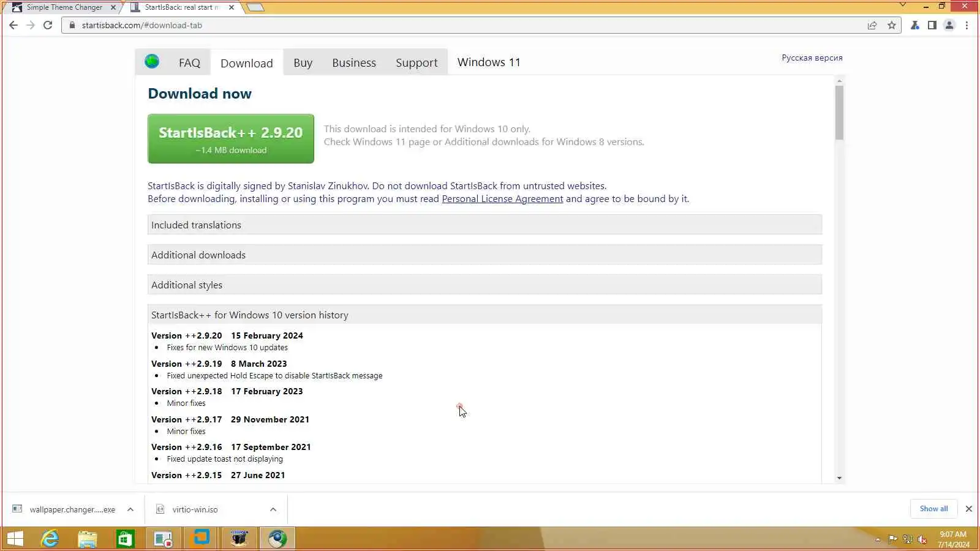Open wallpaper.changer download options chevron
Viewport: 980px width, 551px height.
click(x=130, y=509)
